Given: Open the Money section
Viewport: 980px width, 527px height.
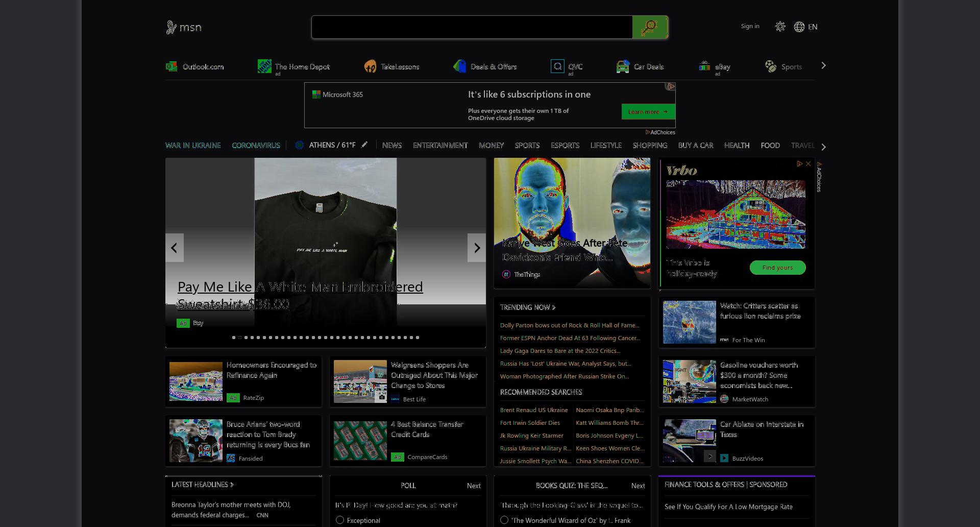Looking at the screenshot, I should 491,145.
